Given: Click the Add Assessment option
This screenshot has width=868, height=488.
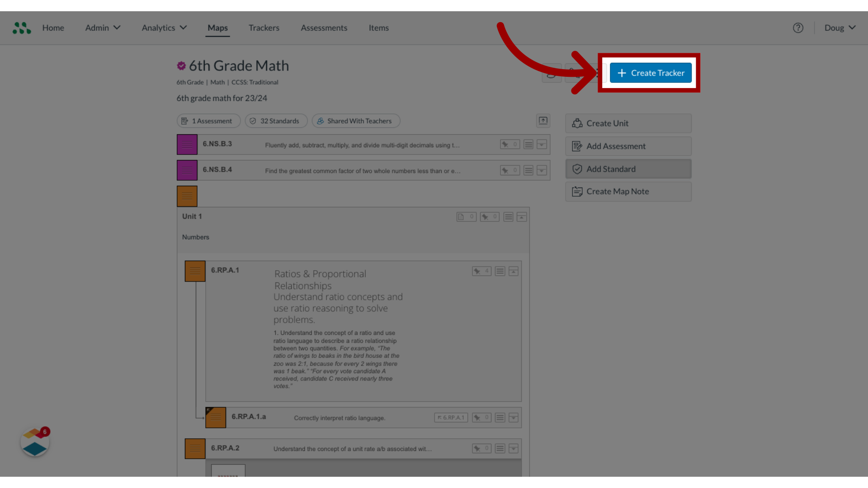Looking at the screenshot, I should (x=628, y=145).
